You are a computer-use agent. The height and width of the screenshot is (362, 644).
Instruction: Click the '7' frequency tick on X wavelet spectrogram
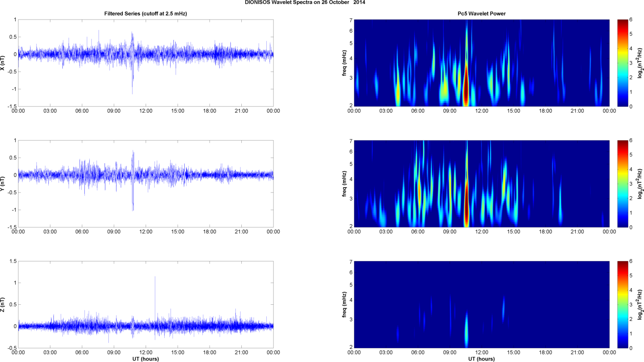351,20
